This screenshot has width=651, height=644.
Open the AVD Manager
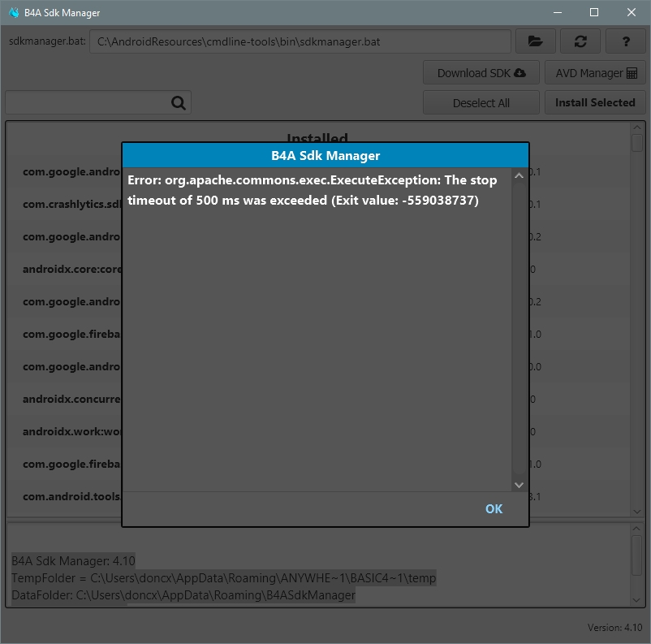point(595,72)
